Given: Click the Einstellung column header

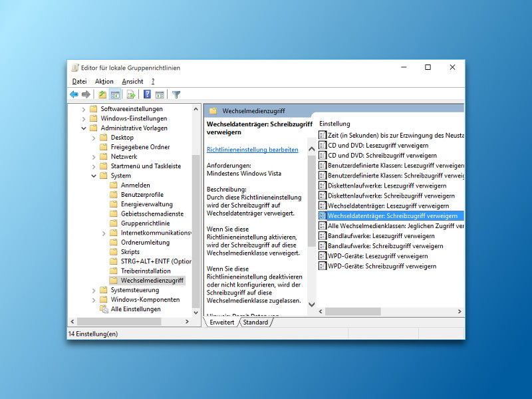Looking at the screenshot, I should point(334,124).
